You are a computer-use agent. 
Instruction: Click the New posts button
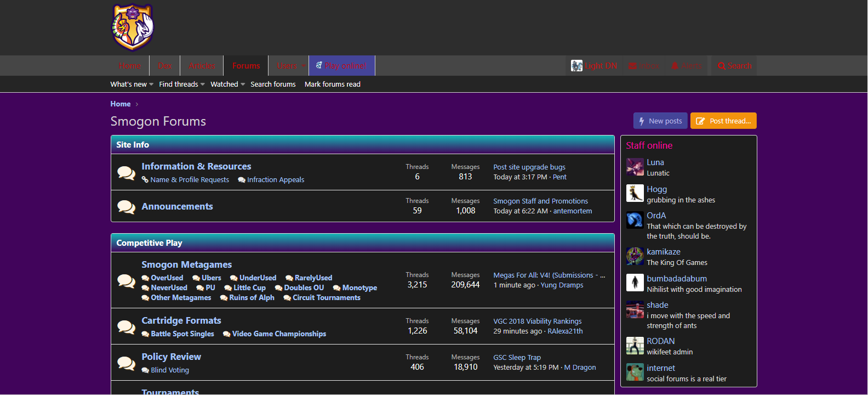pos(660,121)
